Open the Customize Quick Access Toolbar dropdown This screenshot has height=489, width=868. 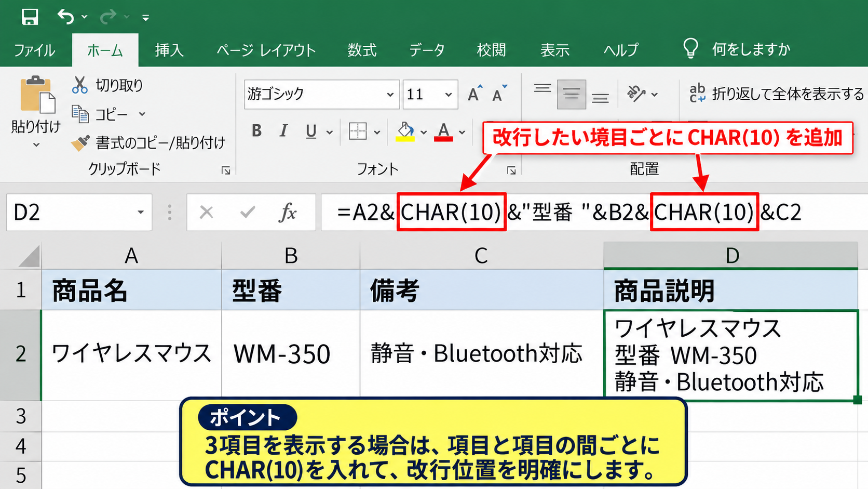(x=146, y=18)
